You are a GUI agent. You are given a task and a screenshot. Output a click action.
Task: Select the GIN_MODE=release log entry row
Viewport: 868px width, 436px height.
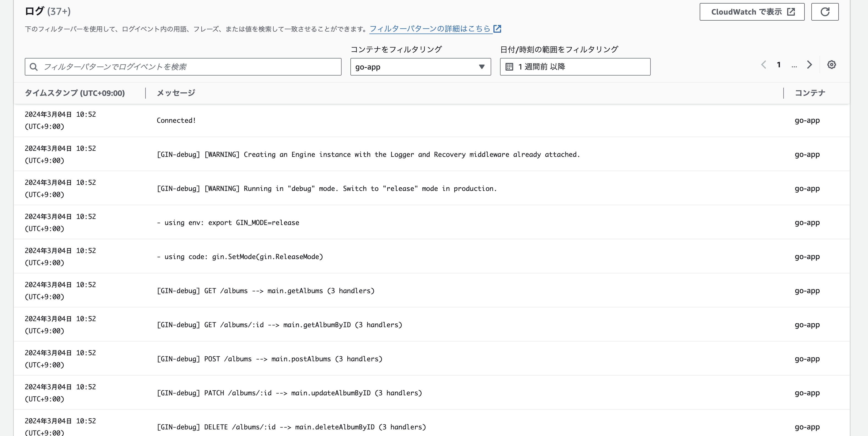click(x=404, y=222)
